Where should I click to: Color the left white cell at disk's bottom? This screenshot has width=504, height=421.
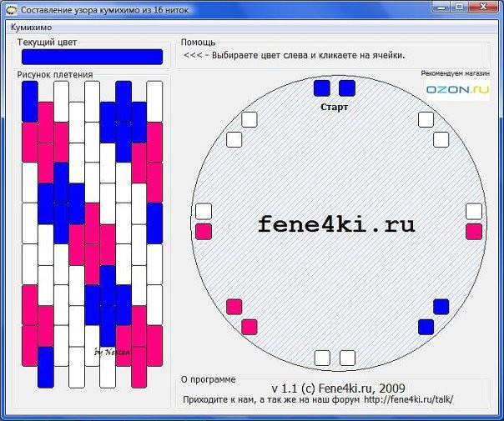point(322,358)
